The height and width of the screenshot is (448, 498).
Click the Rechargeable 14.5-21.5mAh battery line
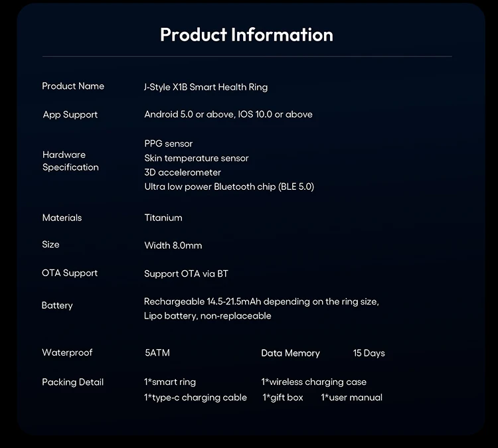[262, 301]
